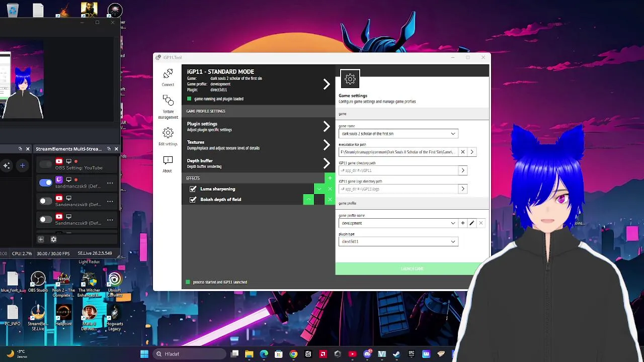Edit the game profile name
Viewport: 644px width, 362px height.
point(472,223)
